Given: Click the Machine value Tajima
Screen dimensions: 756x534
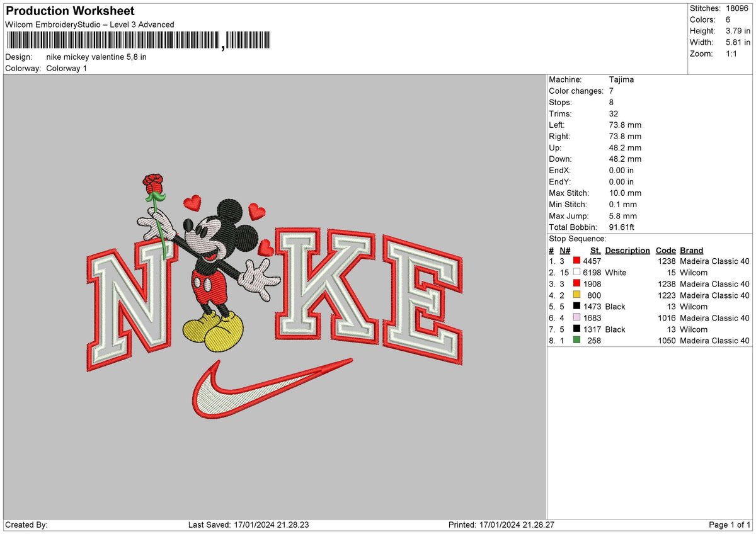Looking at the screenshot, I should [621, 80].
